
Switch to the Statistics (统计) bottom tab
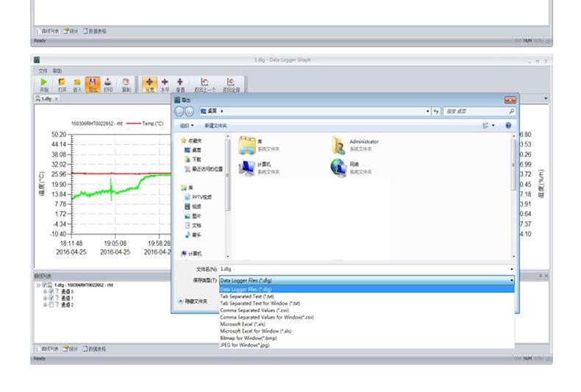[x=71, y=349]
